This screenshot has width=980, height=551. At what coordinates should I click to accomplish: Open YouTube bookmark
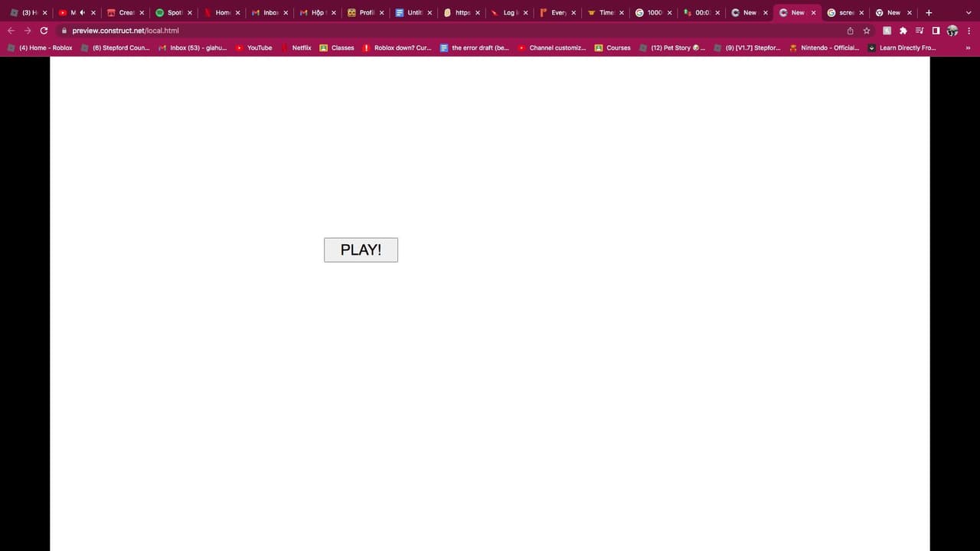coord(254,47)
